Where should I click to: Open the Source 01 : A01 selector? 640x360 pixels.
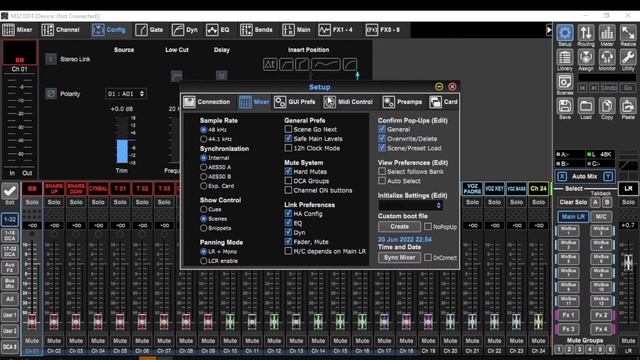[x=125, y=94]
